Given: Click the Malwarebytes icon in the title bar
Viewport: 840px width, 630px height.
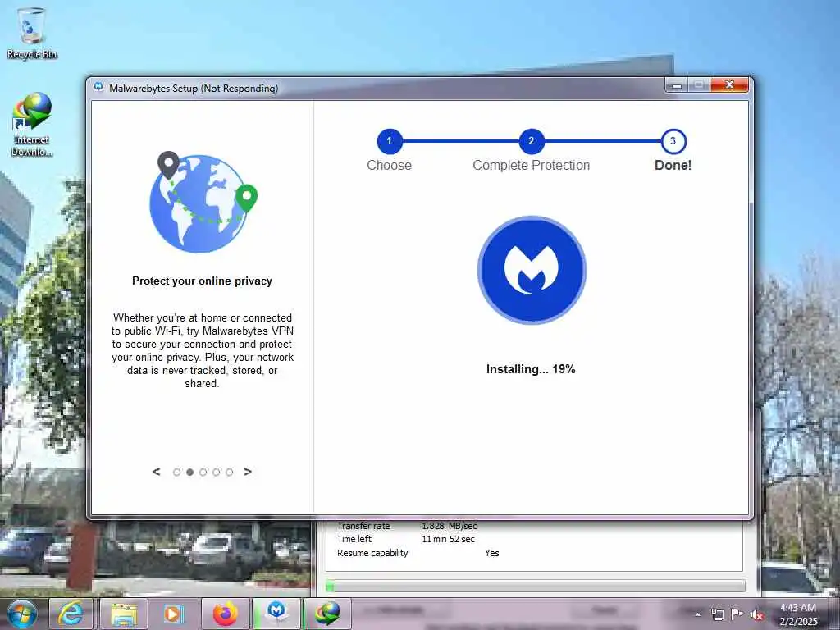Looking at the screenshot, I should (98, 87).
